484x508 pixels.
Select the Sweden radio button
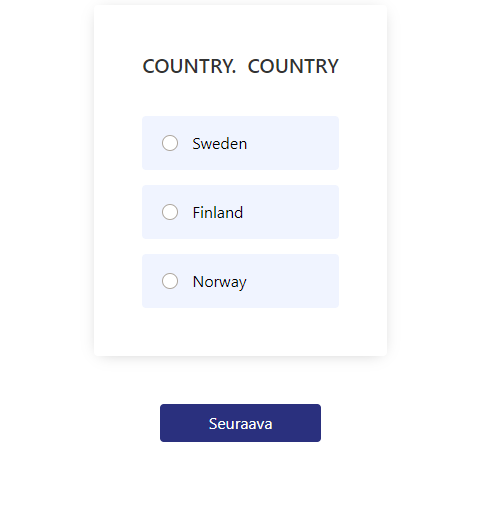pos(170,143)
